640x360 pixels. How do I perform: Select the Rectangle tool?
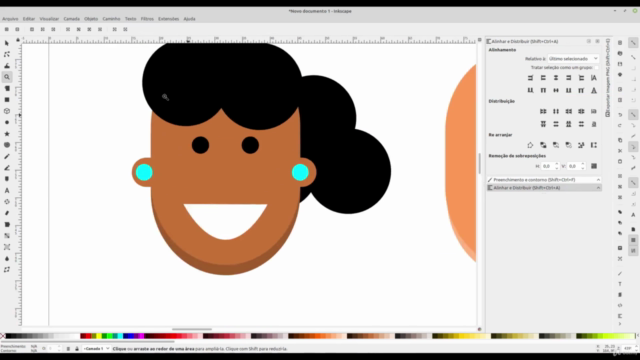[7, 100]
